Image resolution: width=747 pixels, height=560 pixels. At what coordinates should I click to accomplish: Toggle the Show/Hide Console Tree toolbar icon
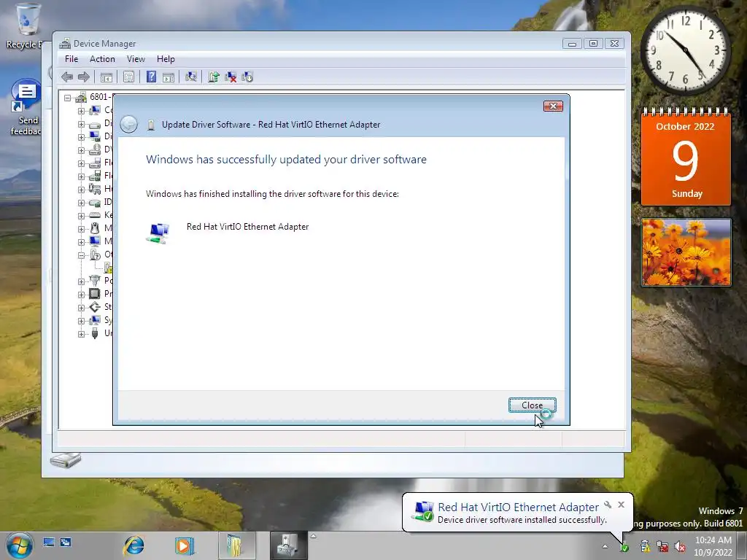(107, 77)
